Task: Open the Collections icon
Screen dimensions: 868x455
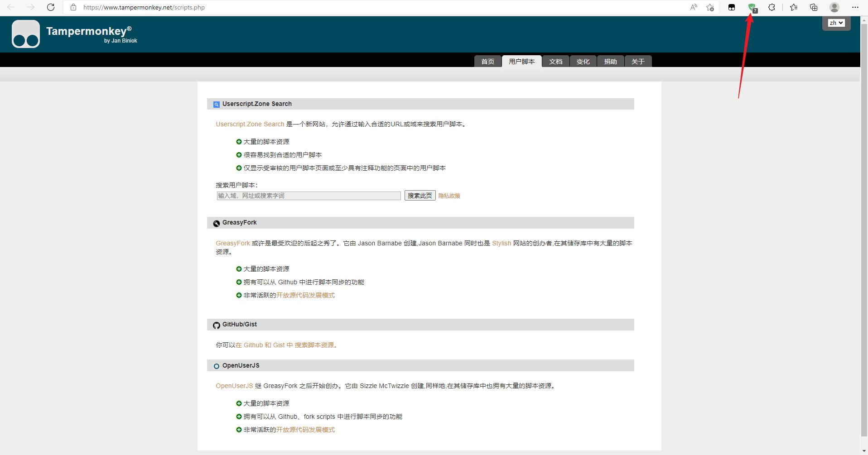Action: tap(814, 7)
